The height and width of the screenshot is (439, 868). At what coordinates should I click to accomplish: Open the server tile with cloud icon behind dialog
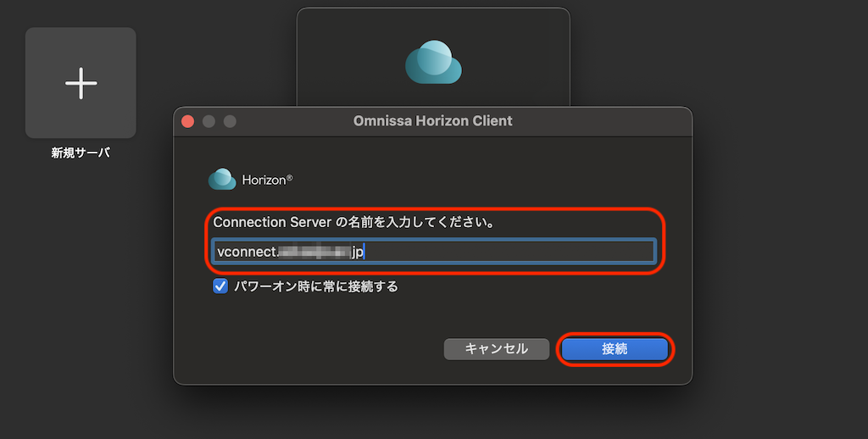click(433, 57)
